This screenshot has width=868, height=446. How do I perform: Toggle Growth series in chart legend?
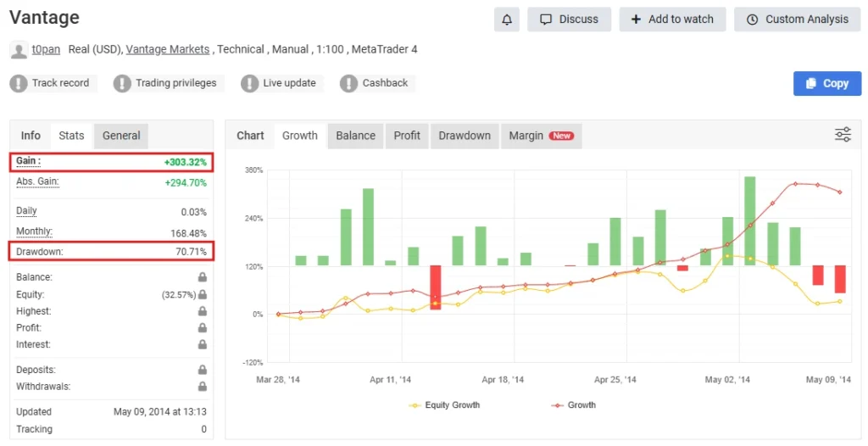574,405
